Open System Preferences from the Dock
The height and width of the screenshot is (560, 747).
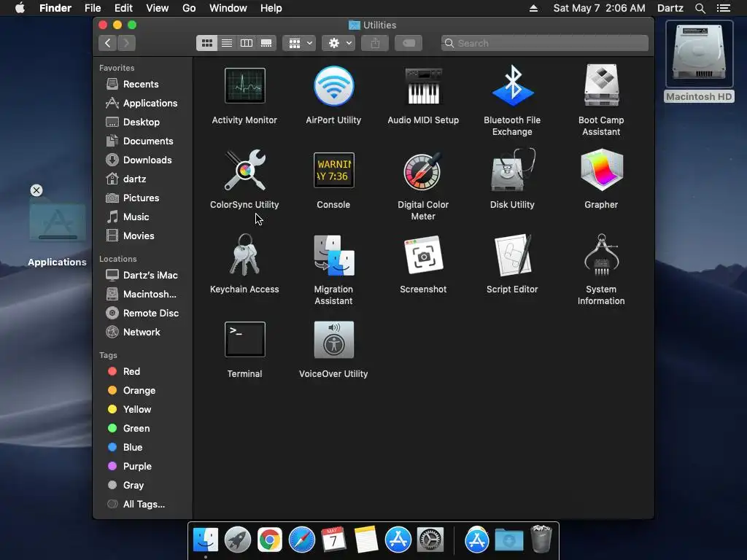pos(430,540)
